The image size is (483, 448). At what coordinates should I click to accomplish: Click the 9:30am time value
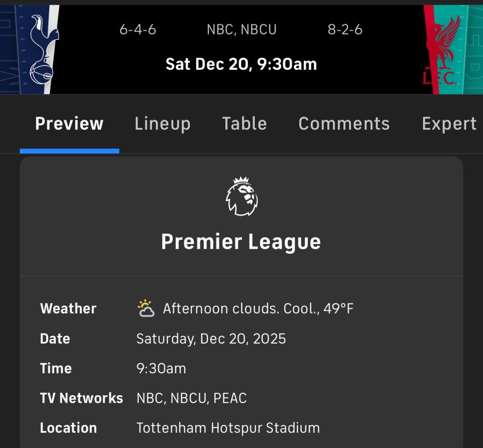coord(161,368)
